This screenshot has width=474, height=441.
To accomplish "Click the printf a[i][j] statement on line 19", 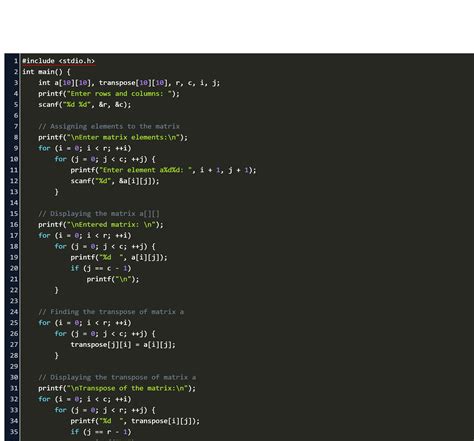I will [119, 257].
